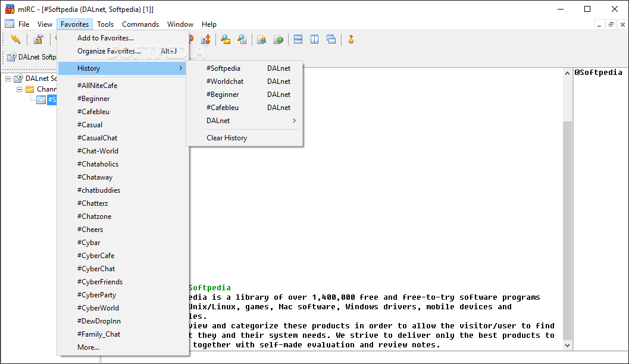The width and height of the screenshot is (629, 364).
Task: Join #CyberFriends from the favorites list
Action: point(123,282)
